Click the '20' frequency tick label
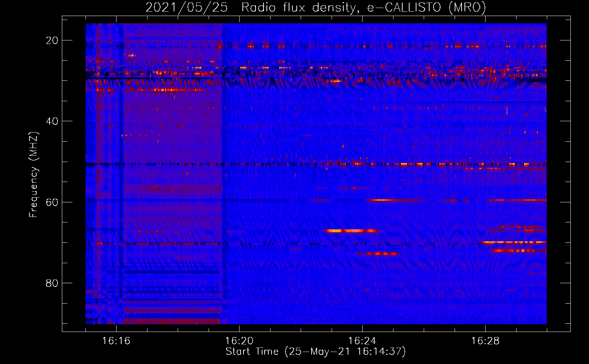Image resolution: width=589 pixels, height=364 pixels. [x=52, y=40]
